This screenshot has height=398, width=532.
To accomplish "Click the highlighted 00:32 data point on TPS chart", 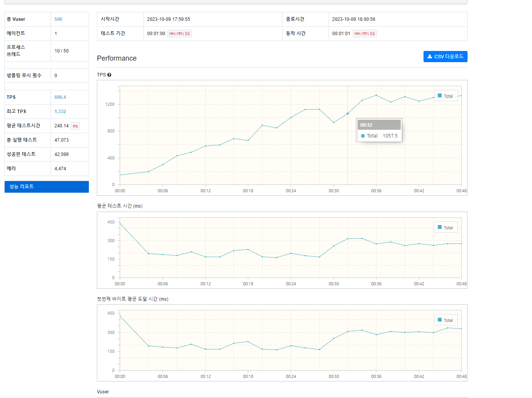I will click(x=347, y=113).
